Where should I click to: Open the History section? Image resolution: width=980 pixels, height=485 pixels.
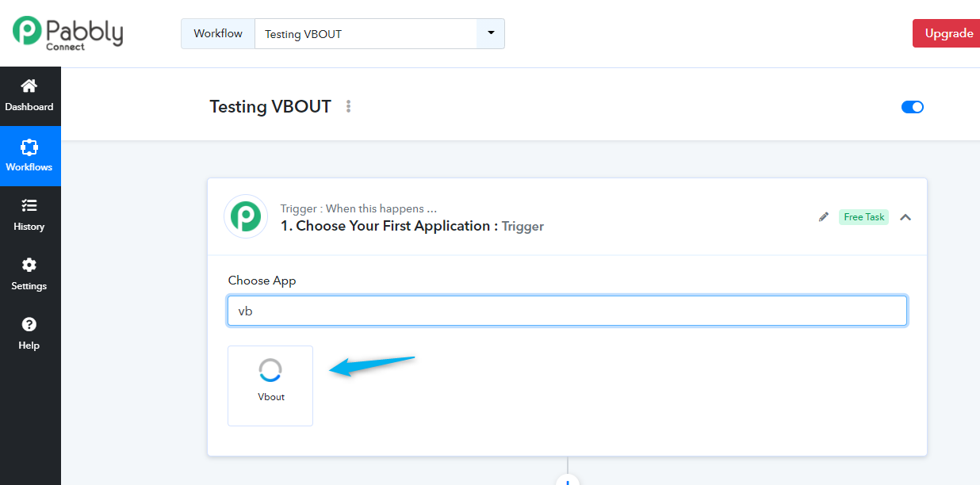tap(29, 216)
